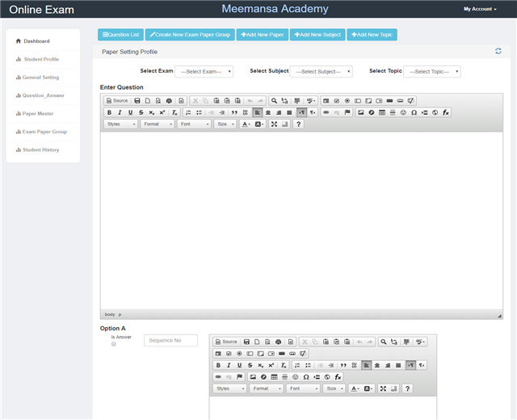The height and width of the screenshot is (420, 517).
Task: Open text color picker in Option A editor
Action: pyautogui.click(x=355, y=388)
